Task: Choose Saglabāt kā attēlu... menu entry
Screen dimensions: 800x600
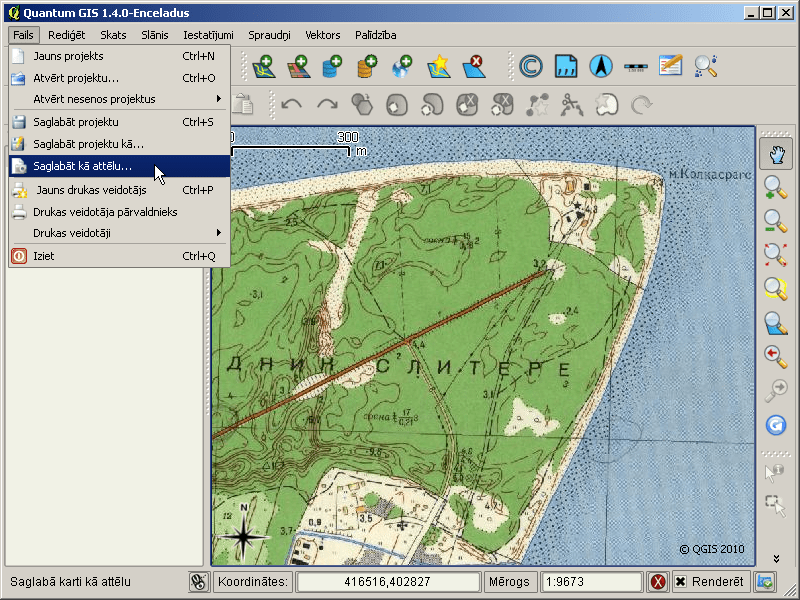Action: coord(119,166)
